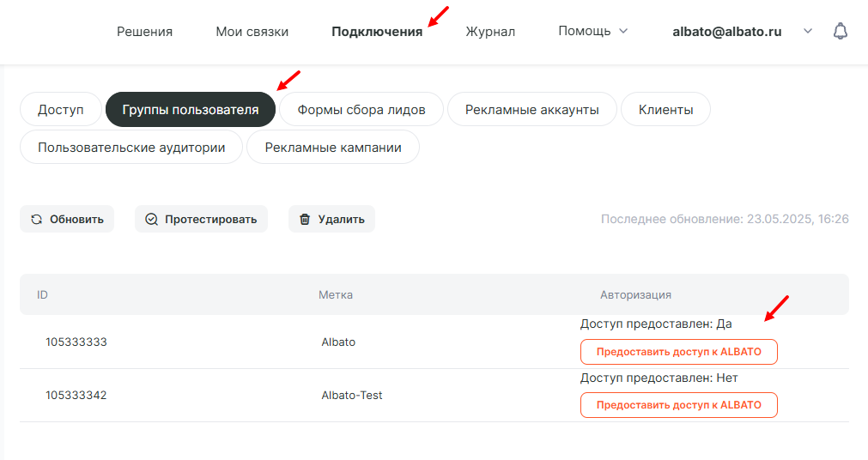Go to Решения in top navigation

click(x=144, y=32)
